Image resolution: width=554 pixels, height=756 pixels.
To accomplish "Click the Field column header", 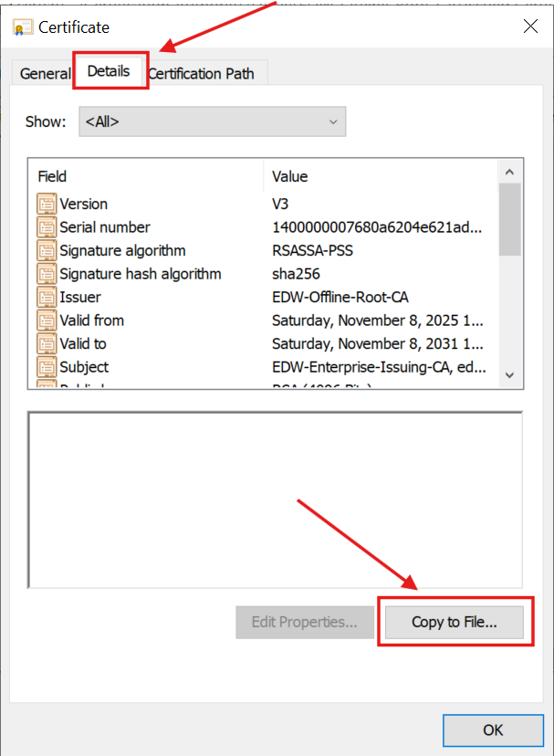I will coord(146,176).
